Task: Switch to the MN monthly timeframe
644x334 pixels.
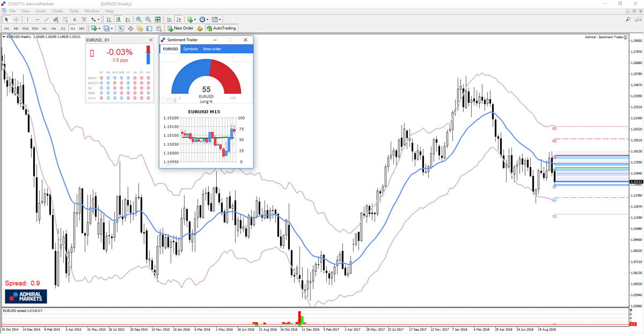Action: coord(82,28)
